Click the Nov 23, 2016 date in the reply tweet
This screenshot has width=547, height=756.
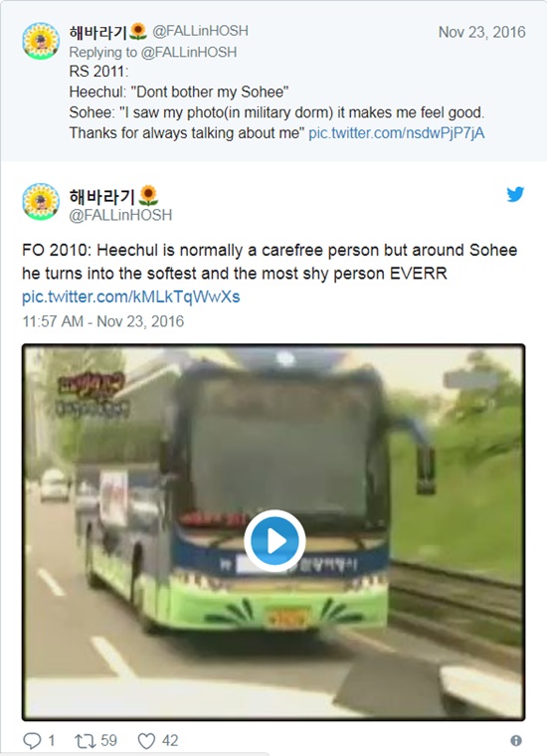click(x=481, y=32)
